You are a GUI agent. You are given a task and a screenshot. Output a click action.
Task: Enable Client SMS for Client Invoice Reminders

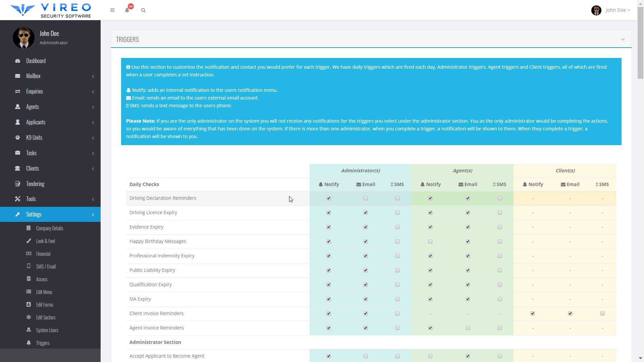pyautogui.click(x=602, y=313)
